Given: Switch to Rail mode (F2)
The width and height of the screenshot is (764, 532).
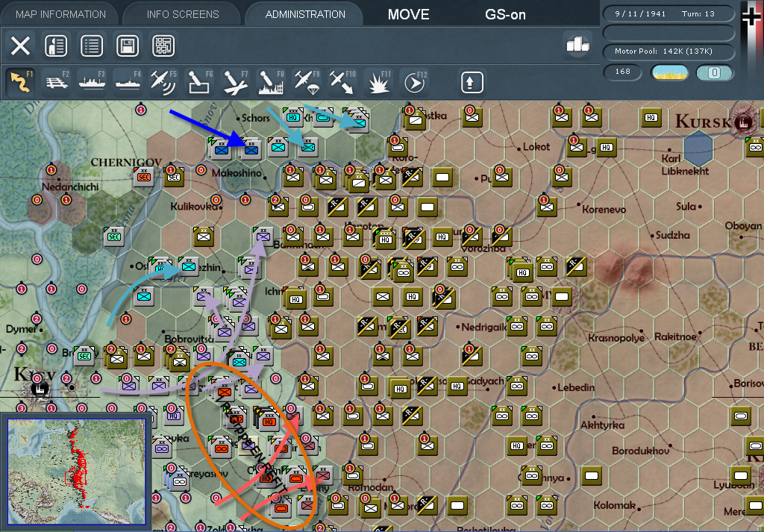Looking at the screenshot, I should pyautogui.click(x=56, y=82).
